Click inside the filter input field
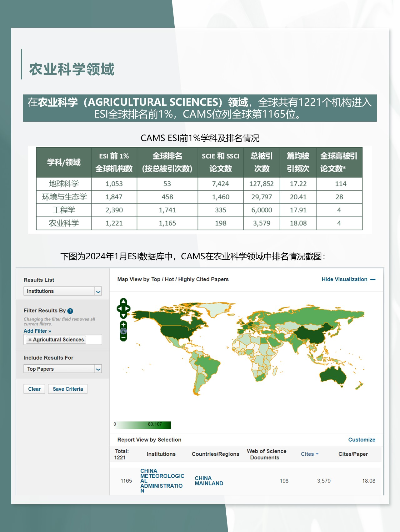 click(94, 340)
